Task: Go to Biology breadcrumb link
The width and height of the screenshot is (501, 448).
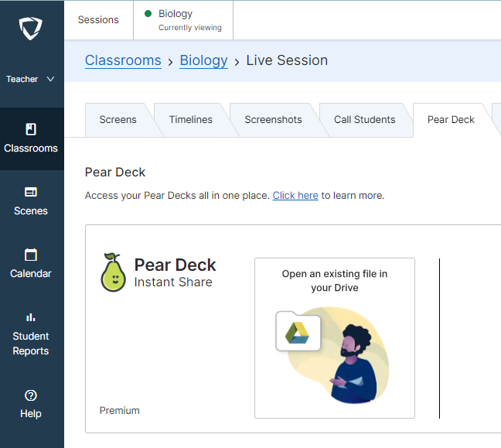Action: (203, 60)
